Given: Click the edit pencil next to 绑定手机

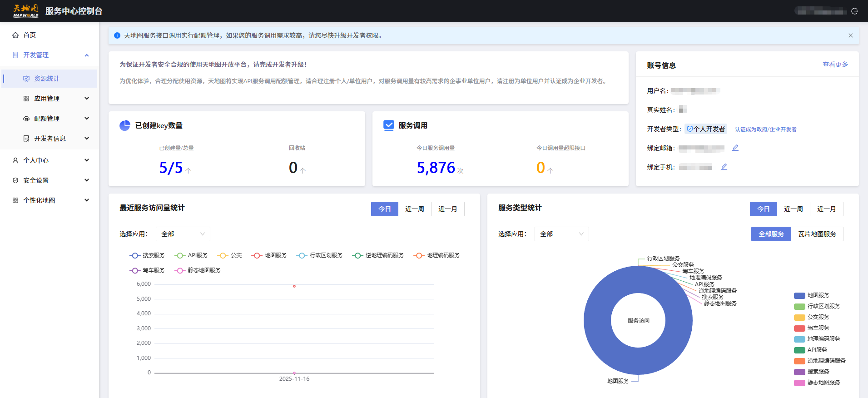Looking at the screenshot, I should (x=724, y=167).
